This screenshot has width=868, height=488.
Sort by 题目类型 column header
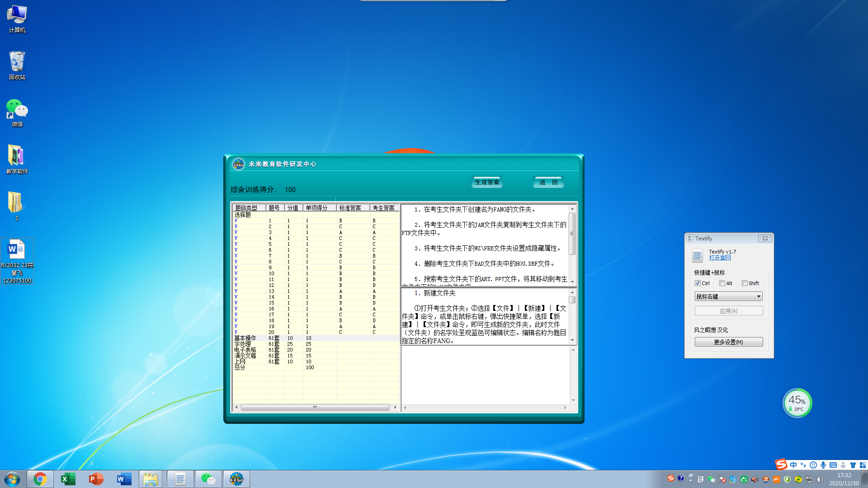tap(249, 208)
